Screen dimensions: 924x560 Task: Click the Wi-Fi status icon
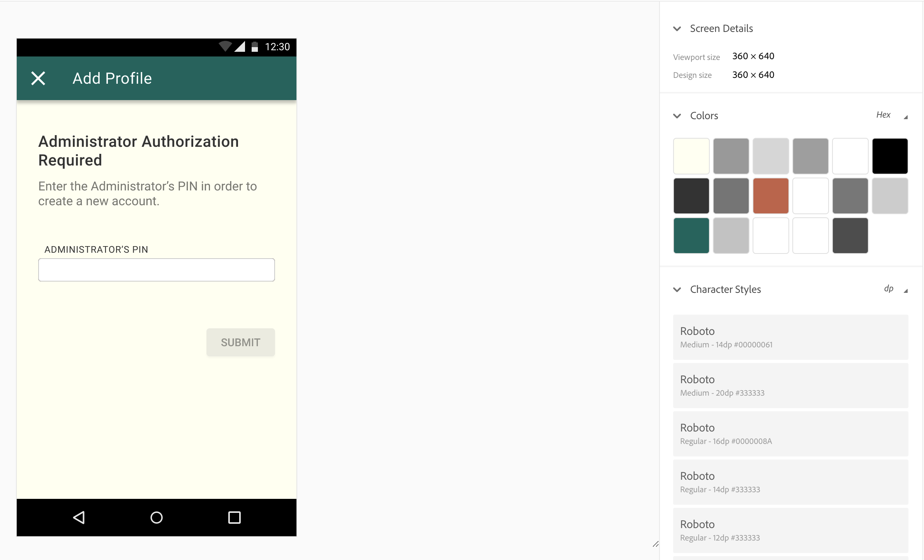tap(225, 47)
